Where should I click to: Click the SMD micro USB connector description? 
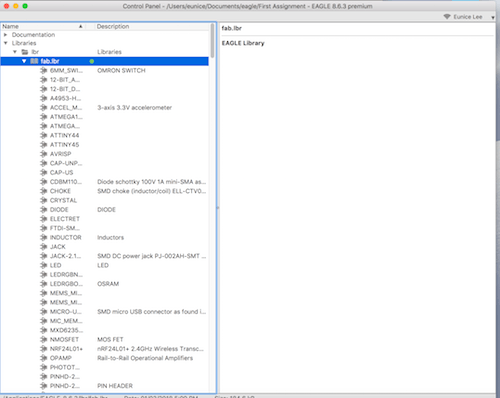152,312
